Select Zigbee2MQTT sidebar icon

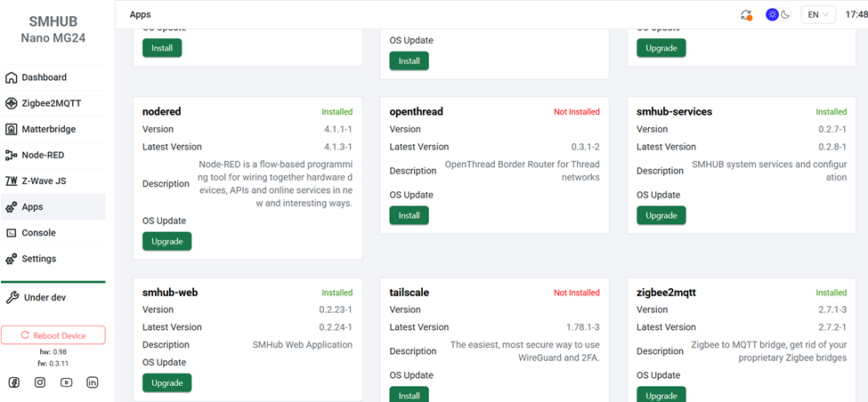coord(11,103)
